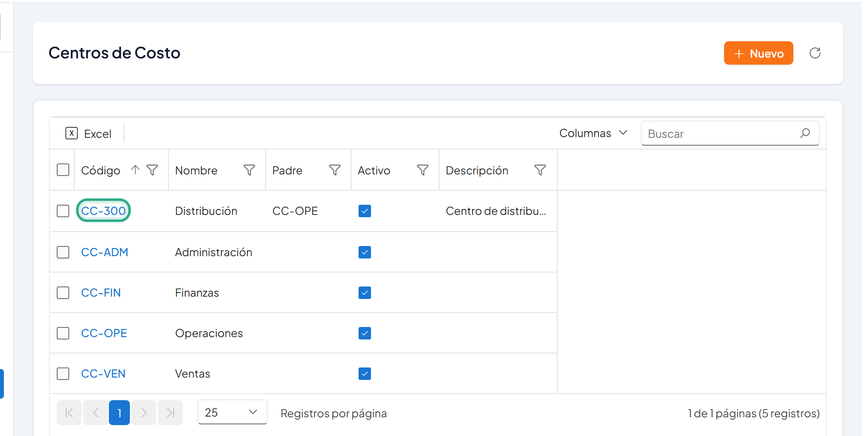Open the 25 records per page dropdown
868x436 pixels.
232,412
